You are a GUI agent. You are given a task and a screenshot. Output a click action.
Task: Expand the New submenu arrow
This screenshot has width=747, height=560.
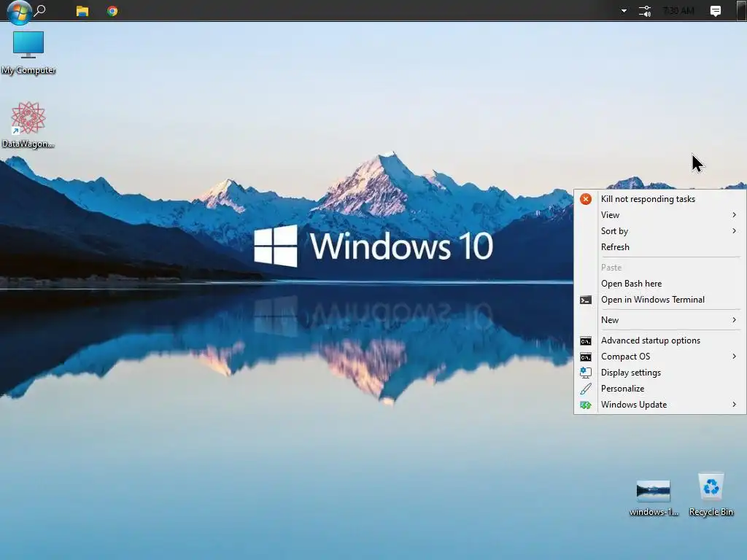point(734,320)
